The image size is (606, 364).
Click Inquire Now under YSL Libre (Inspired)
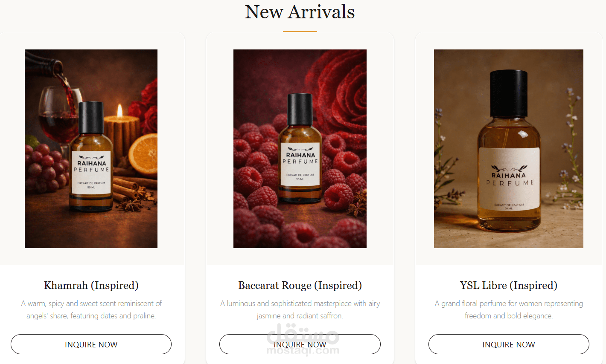click(509, 344)
